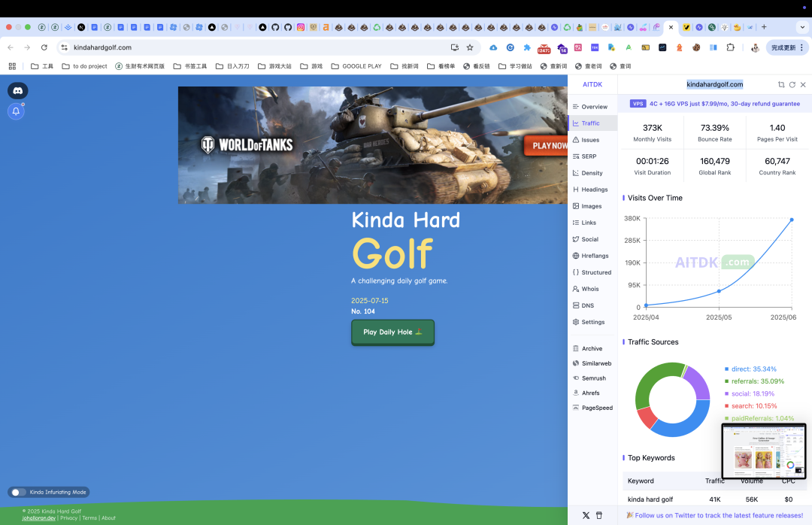Click the trash icon at AITDK bottom
The image size is (812, 525).
click(599, 516)
